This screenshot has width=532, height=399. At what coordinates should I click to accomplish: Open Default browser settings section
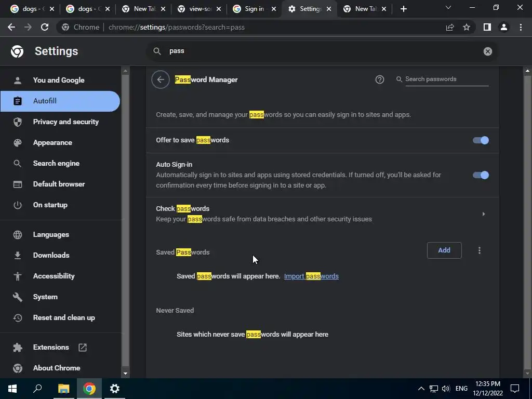tap(60, 184)
